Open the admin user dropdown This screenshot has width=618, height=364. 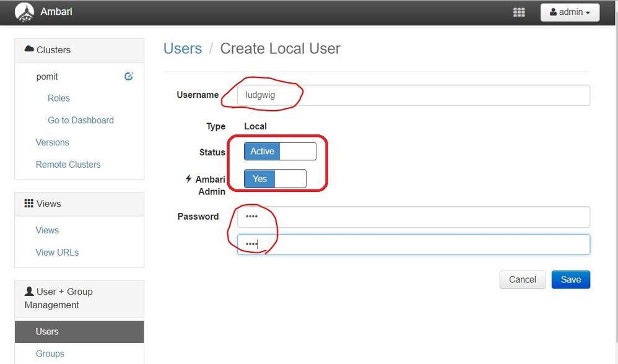570,12
